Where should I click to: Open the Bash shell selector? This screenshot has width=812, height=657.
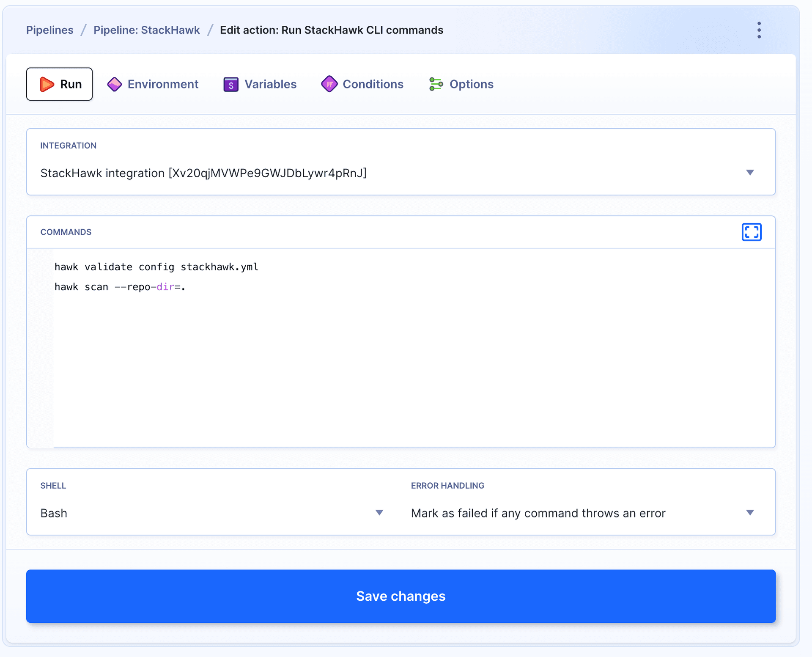(211, 513)
